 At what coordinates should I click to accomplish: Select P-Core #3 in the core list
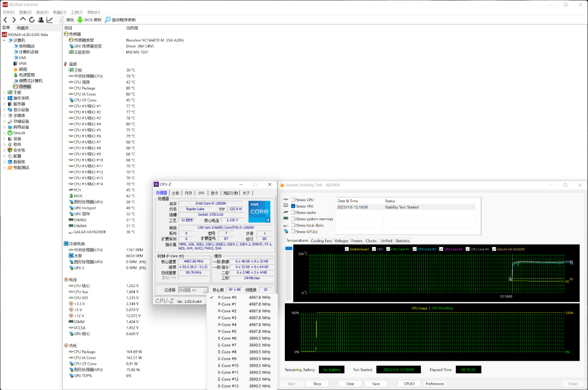pos(227,317)
